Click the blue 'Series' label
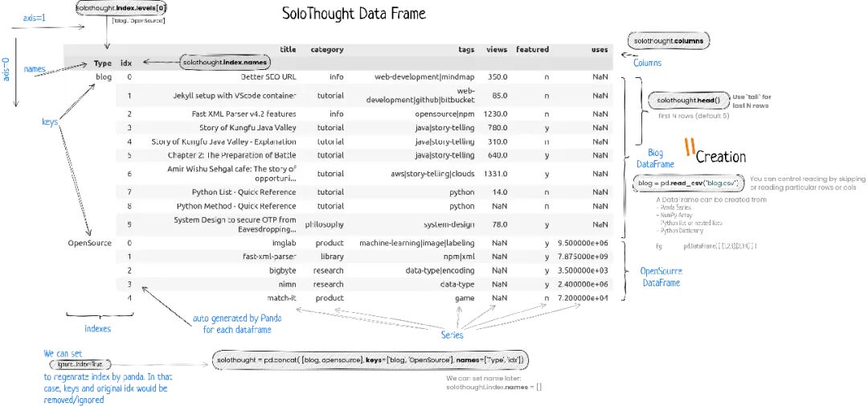The width and height of the screenshot is (868, 407). pos(452,335)
